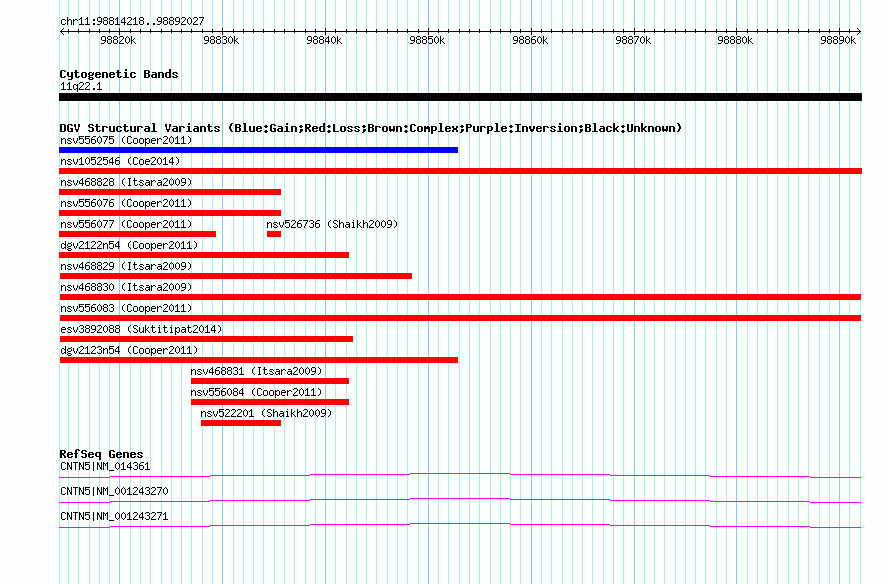Image resolution: width=890 pixels, height=584 pixels.
Task: Click the red bar under nsv556084
Action: tap(270, 402)
